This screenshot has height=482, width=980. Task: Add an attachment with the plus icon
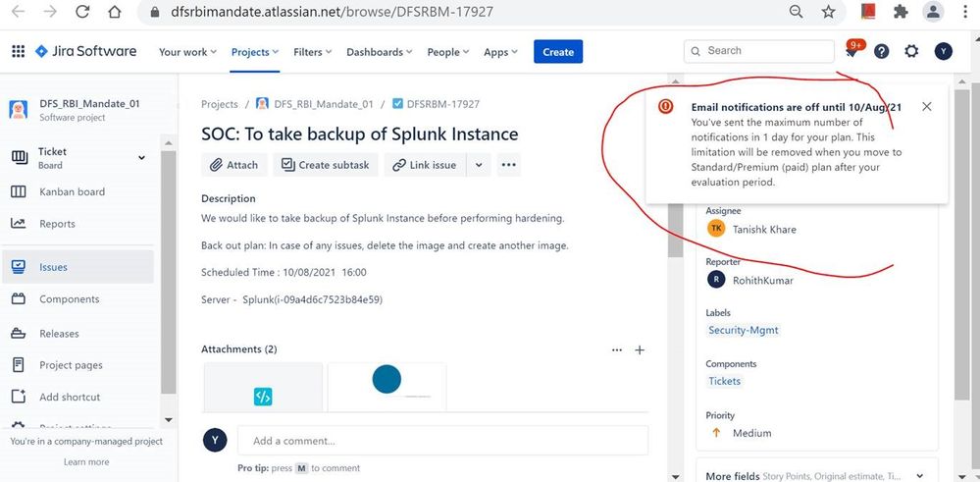click(x=640, y=350)
